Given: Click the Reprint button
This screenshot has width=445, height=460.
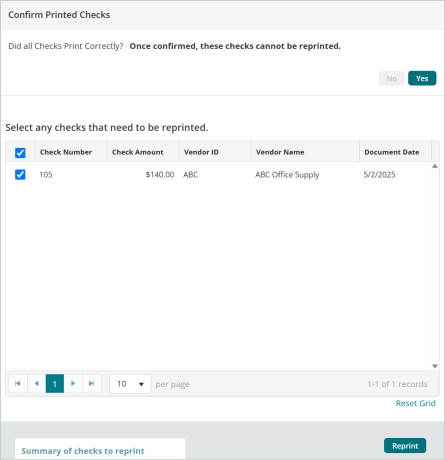Looking at the screenshot, I should 405,446.
